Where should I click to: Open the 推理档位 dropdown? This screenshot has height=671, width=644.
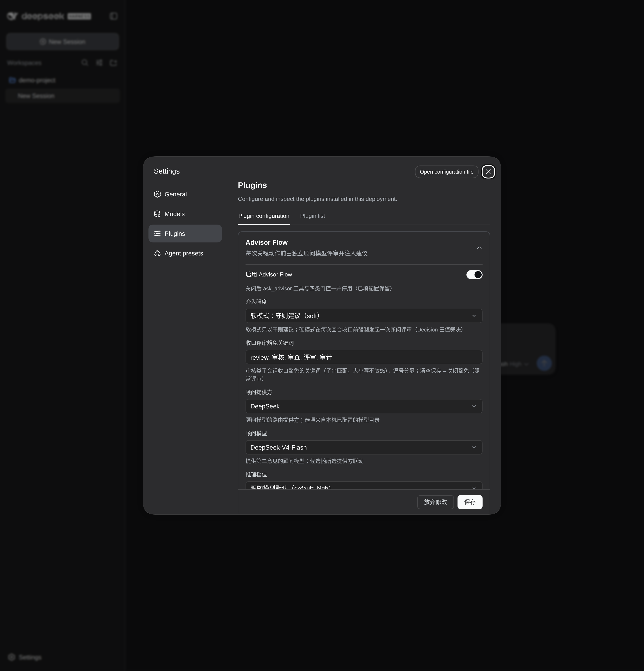(364, 486)
